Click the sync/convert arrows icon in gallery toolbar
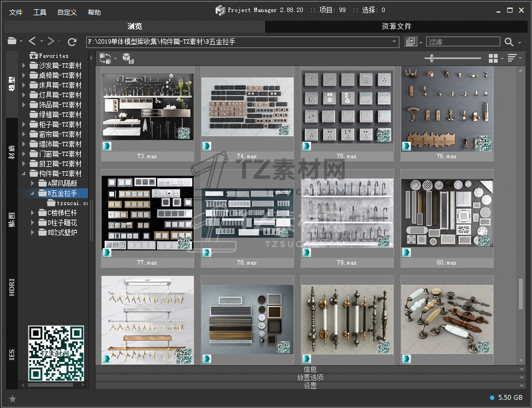 pyautogui.click(x=105, y=58)
